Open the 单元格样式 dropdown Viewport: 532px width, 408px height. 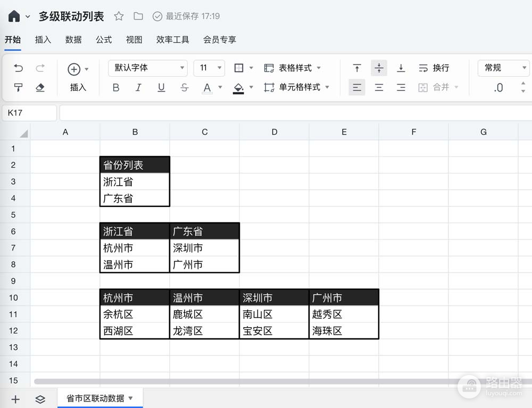click(296, 87)
